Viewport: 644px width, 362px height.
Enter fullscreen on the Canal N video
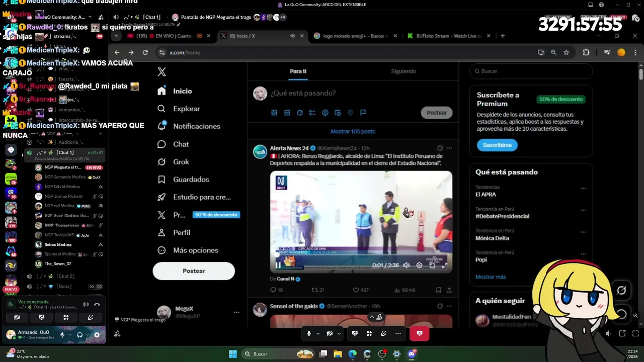(444, 265)
